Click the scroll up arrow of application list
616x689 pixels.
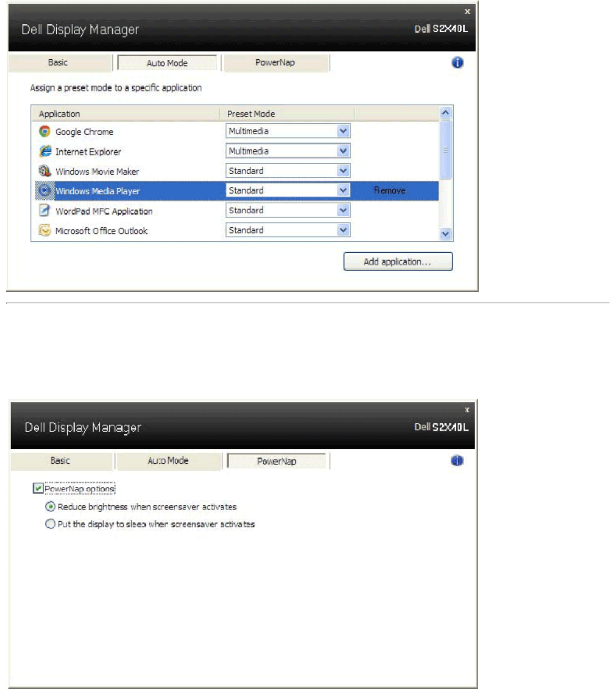[x=445, y=113]
